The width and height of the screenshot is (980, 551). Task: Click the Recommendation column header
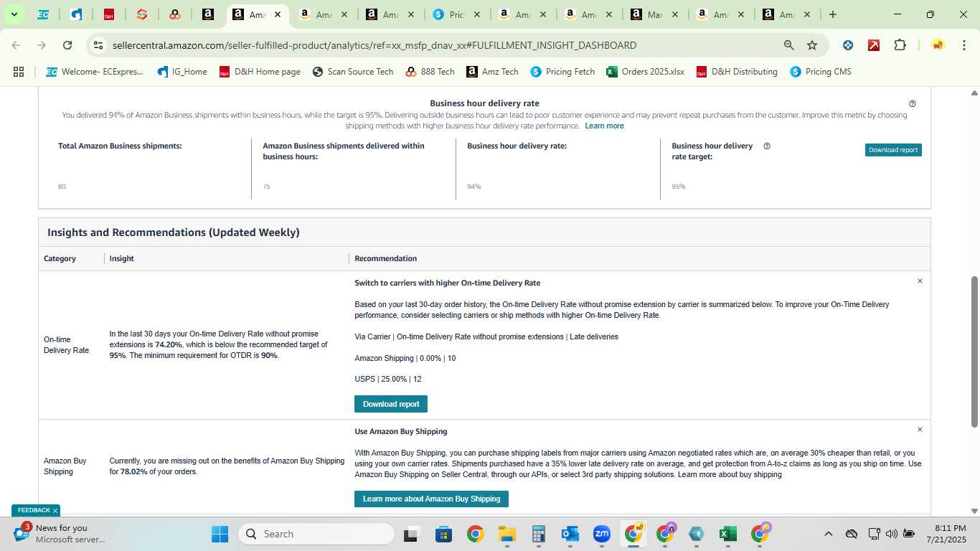point(385,258)
